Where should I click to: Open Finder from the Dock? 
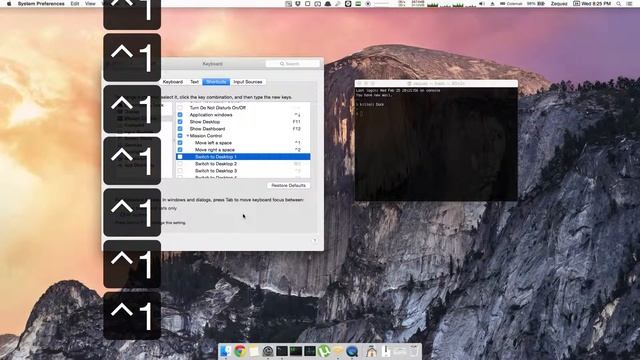(x=225, y=351)
